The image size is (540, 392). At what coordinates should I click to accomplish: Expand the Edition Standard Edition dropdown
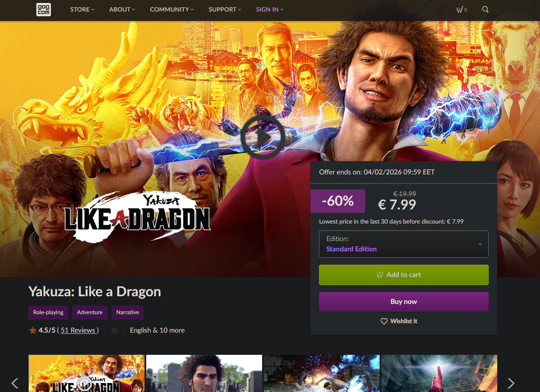tap(404, 244)
